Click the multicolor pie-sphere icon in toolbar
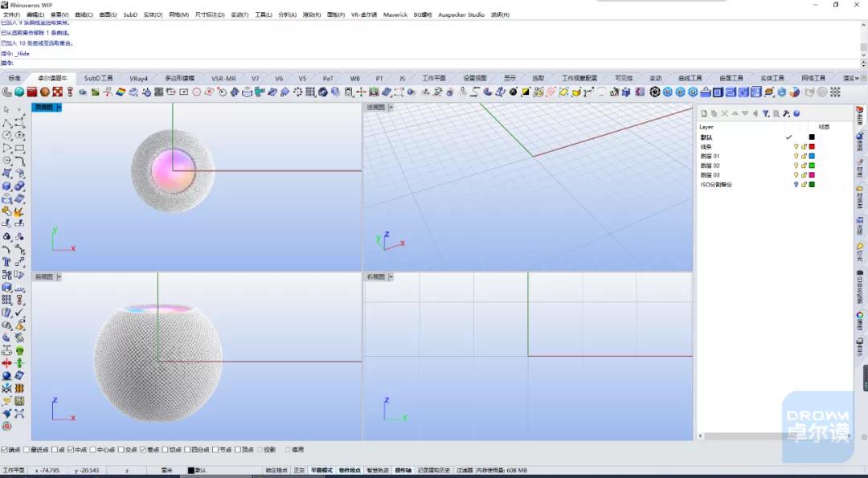868x478 pixels. 795,92
